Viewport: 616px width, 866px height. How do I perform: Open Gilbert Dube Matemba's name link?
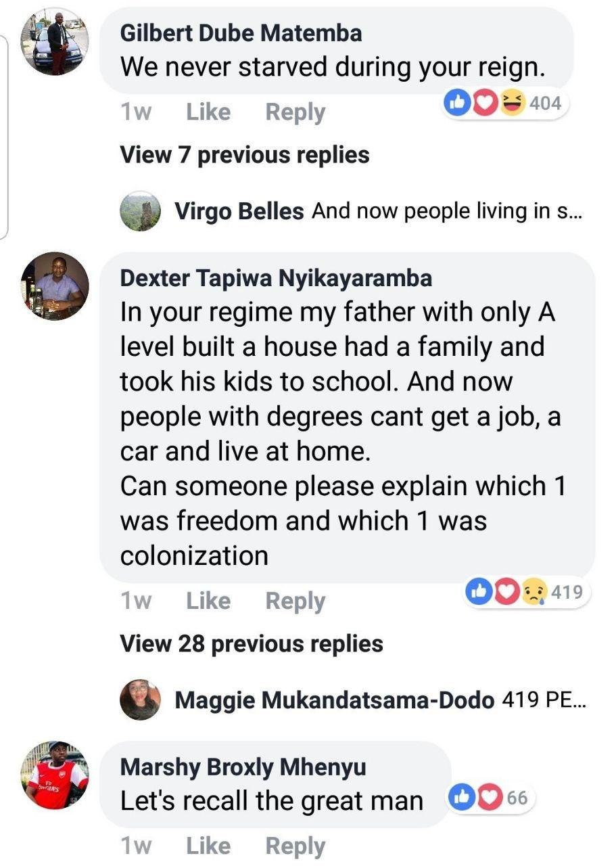click(241, 32)
